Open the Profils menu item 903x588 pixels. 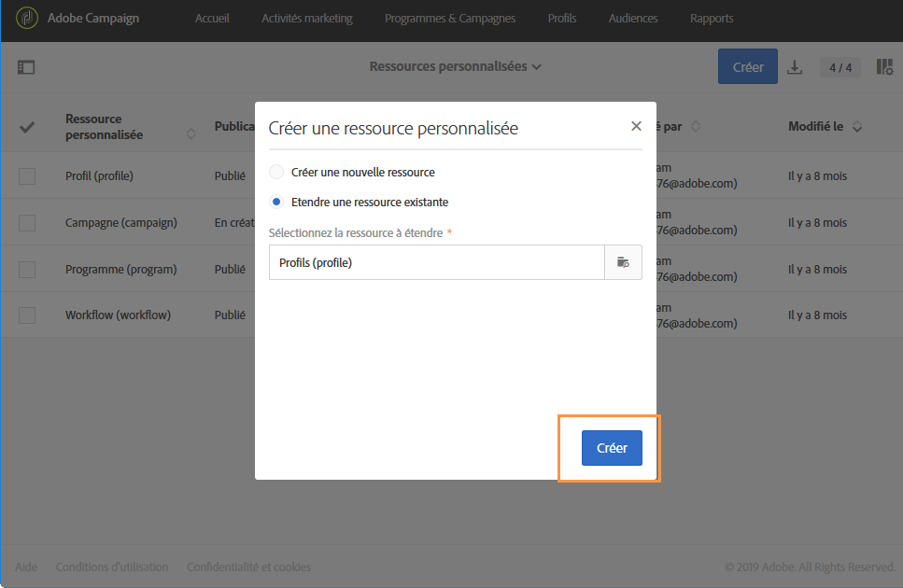562,19
